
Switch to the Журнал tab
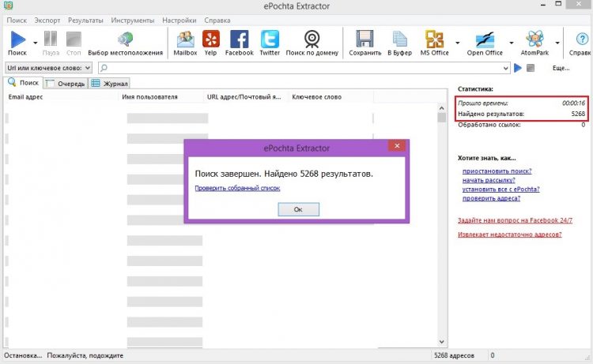coord(110,84)
